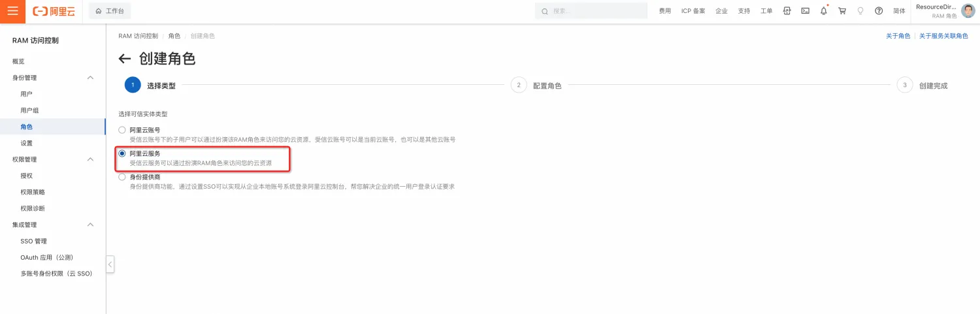The height and width of the screenshot is (314, 980).
Task: Open the shopping cart
Action: coord(842,11)
